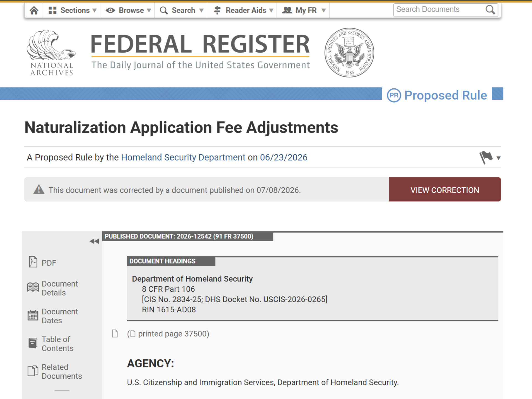This screenshot has height=399, width=532.
Task: Expand the flag dropdown arrow
Action: [498, 158]
